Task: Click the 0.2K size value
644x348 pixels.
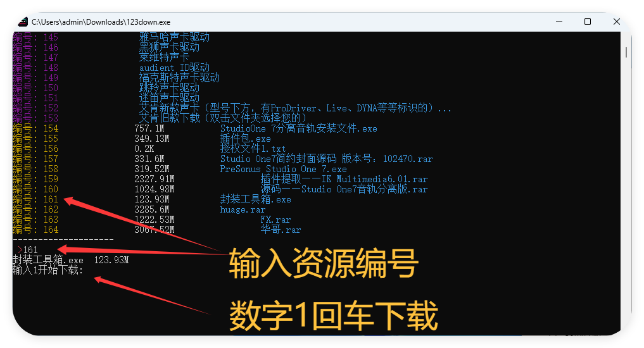Action: [x=144, y=149]
